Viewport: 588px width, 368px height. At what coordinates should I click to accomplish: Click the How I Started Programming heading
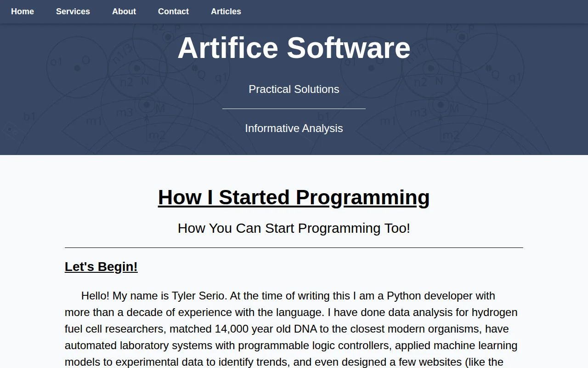294,197
